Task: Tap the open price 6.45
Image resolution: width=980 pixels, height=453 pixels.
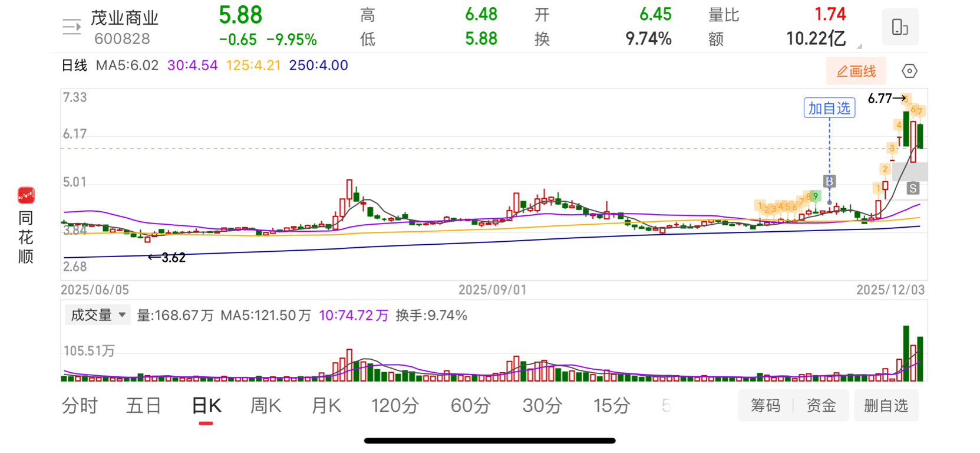Action: 655,14
